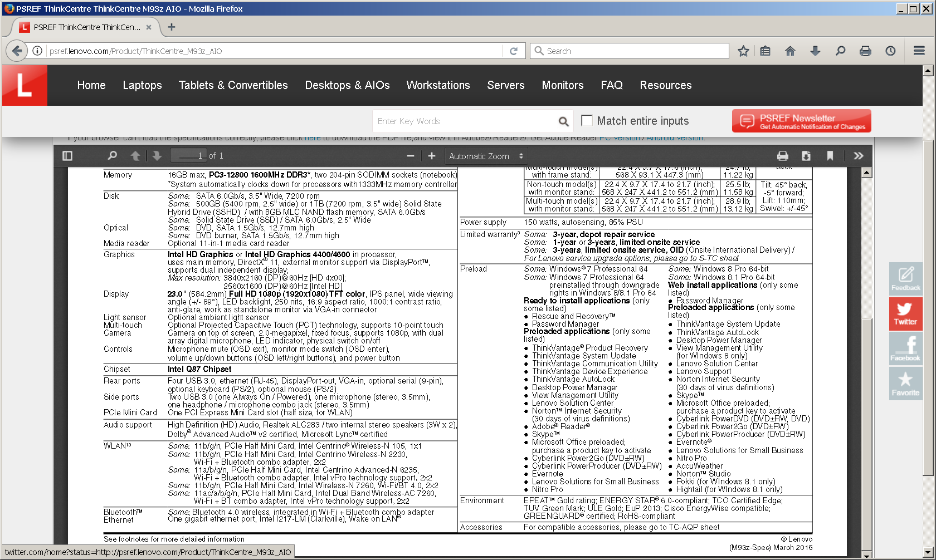Viewport: 936px width, 560px height.
Task: Click the browser toolbar find magnifier icon
Action: coord(840,51)
